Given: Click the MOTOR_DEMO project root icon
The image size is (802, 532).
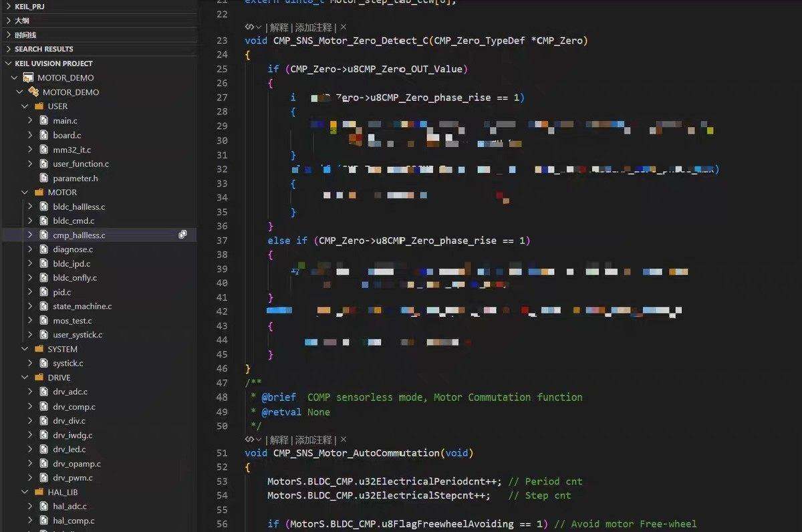Looking at the screenshot, I should tap(28, 78).
